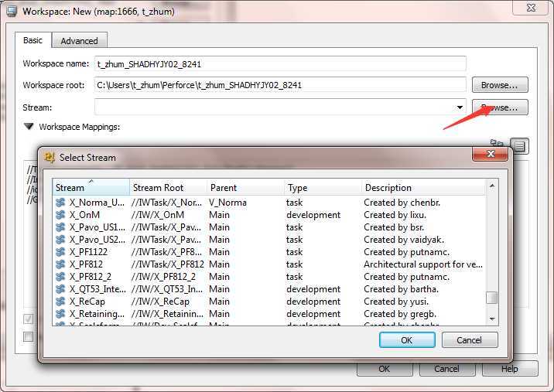Sort by the Stream Root column header
554x392 pixels.
tap(168, 188)
